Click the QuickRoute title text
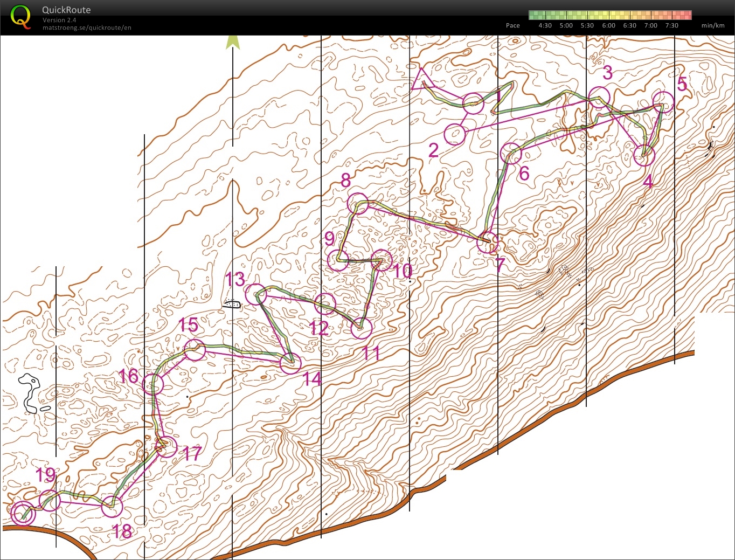This screenshot has width=735, height=560. [66, 10]
